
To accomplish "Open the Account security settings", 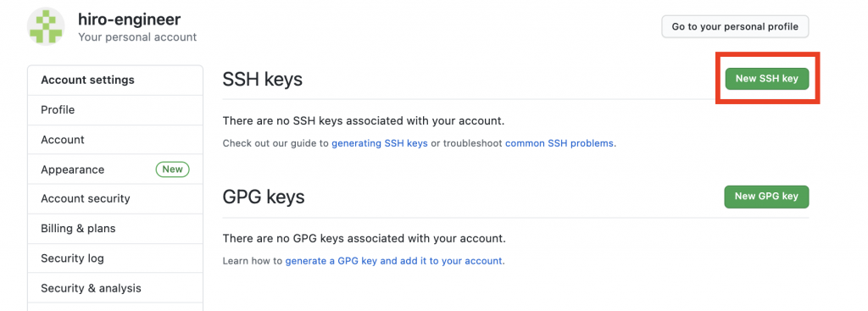I will [115, 198].
